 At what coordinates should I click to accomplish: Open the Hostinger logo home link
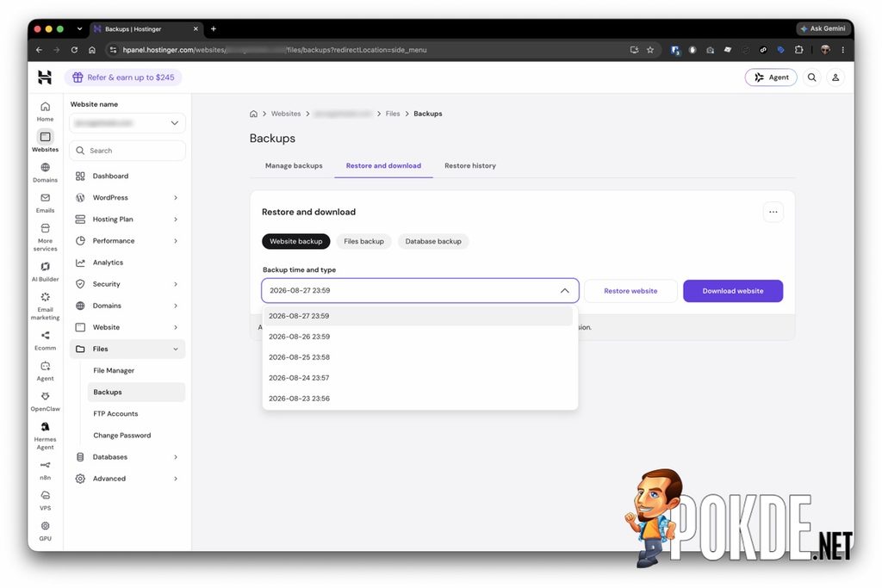point(45,77)
